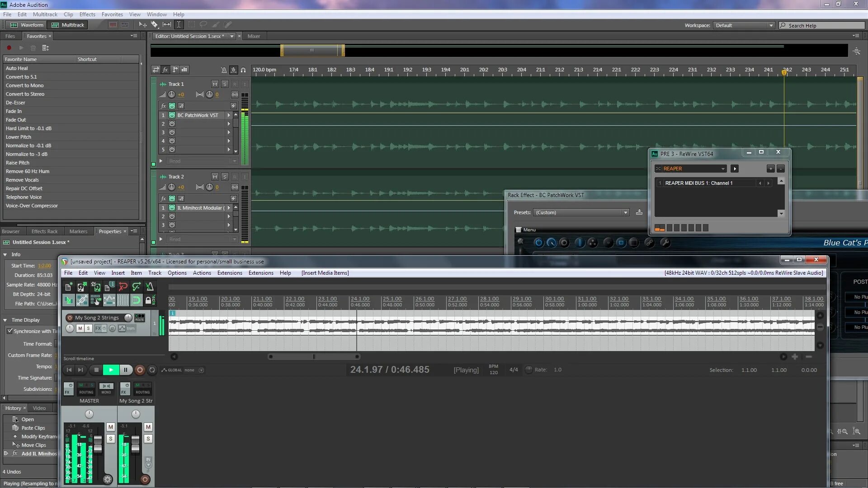Click the Waveform view button

tap(27, 25)
